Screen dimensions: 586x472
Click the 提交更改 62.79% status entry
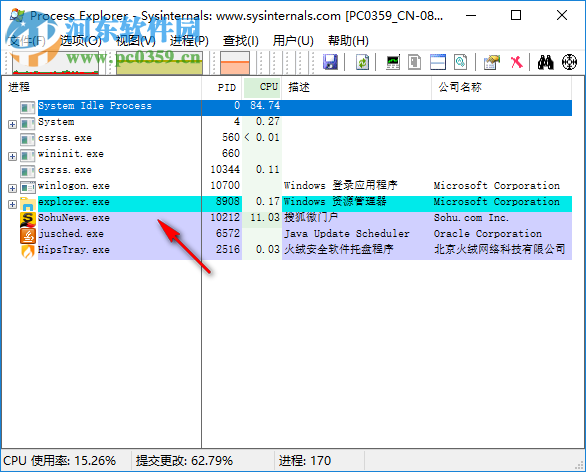click(185, 461)
